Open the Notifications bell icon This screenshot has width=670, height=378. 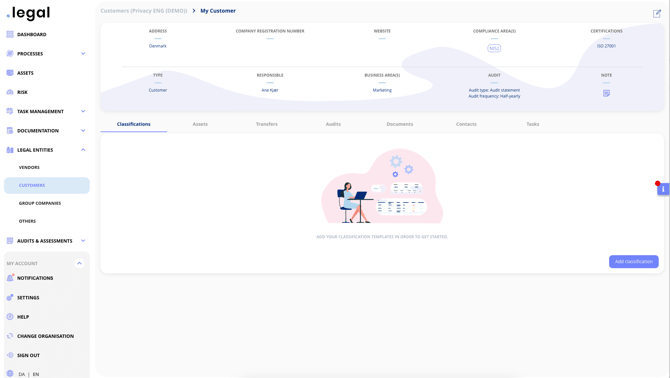click(10, 278)
